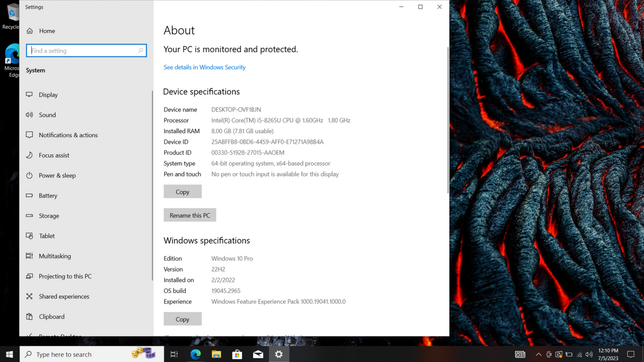Open Focus assist settings
The image size is (644, 362).
(54, 155)
